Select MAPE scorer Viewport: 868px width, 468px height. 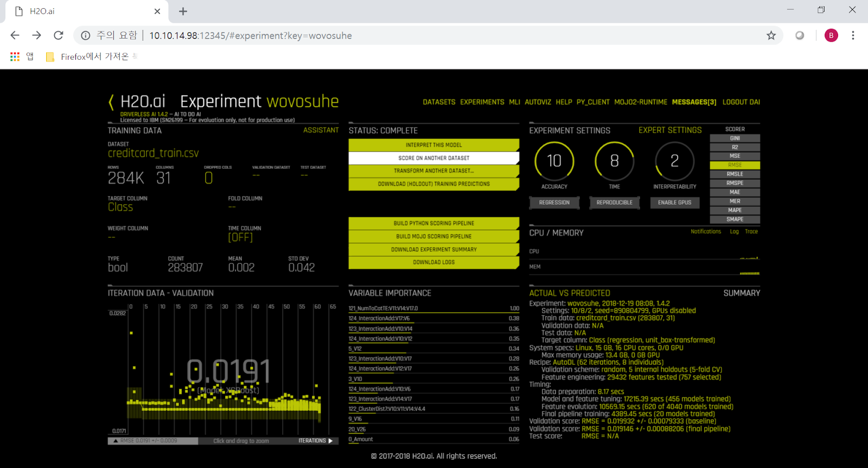tap(735, 210)
